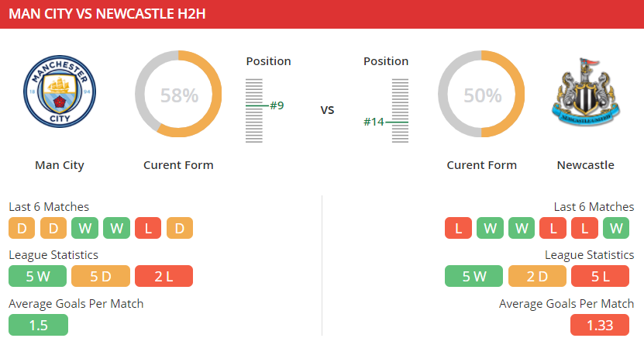644x345 pixels.
Task: Select Man City's 5 D league stat
Action: coord(101,276)
